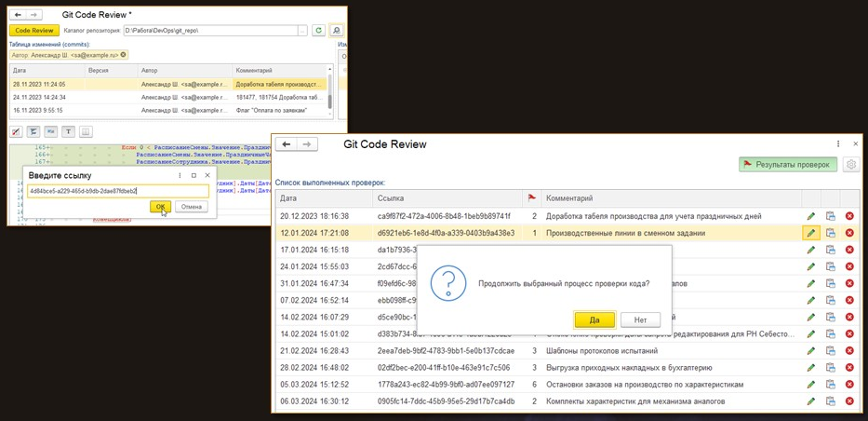Click back arrow in right Git Code Review window
This screenshot has width=868, height=421.
287,144
